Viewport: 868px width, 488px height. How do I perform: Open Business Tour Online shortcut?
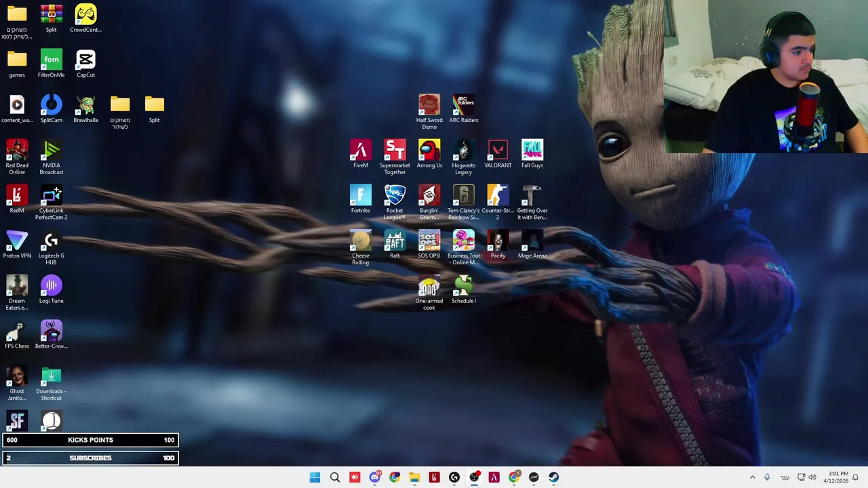pyautogui.click(x=464, y=248)
